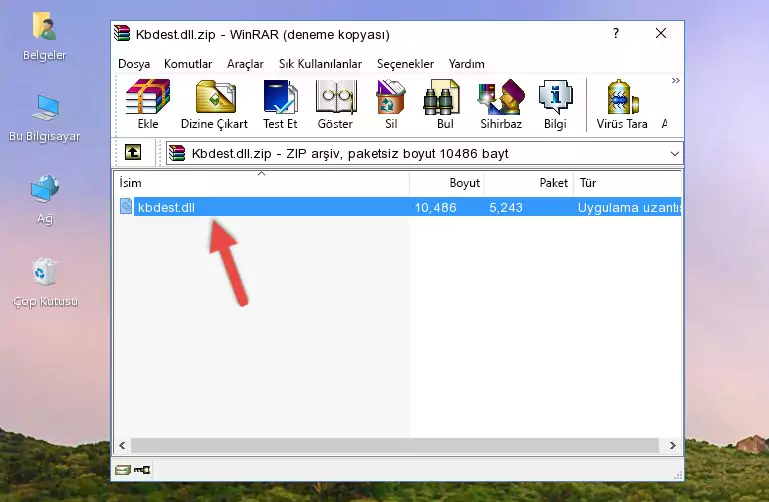Expand toolbar overflow chevron
The image size is (769, 502).
click(x=676, y=80)
